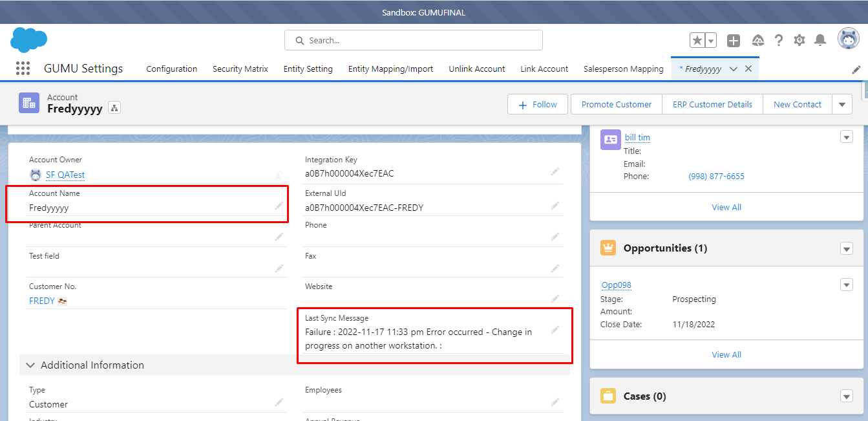Screen dimensions: 868x421
Task: Open the Security Matrix tab
Action: point(240,69)
